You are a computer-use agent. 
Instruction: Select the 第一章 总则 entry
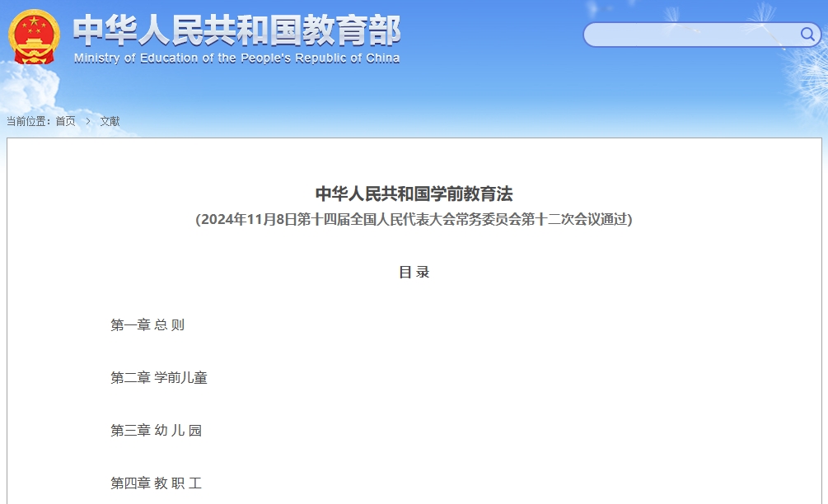[x=147, y=325]
